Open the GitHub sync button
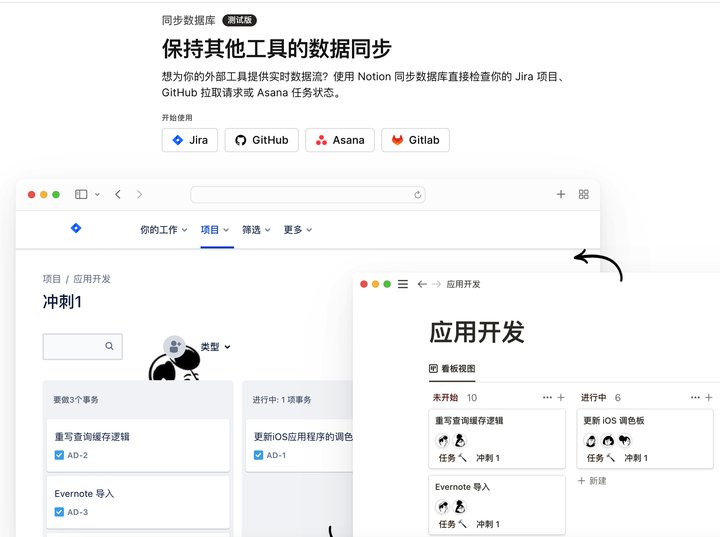This screenshot has width=720, height=537. 261,140
